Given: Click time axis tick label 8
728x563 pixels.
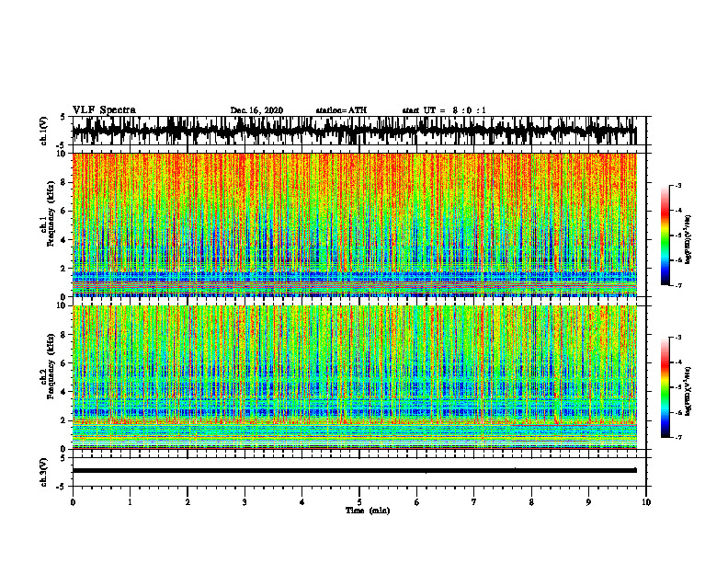Looking at the screenshot, I should [531, 502].
